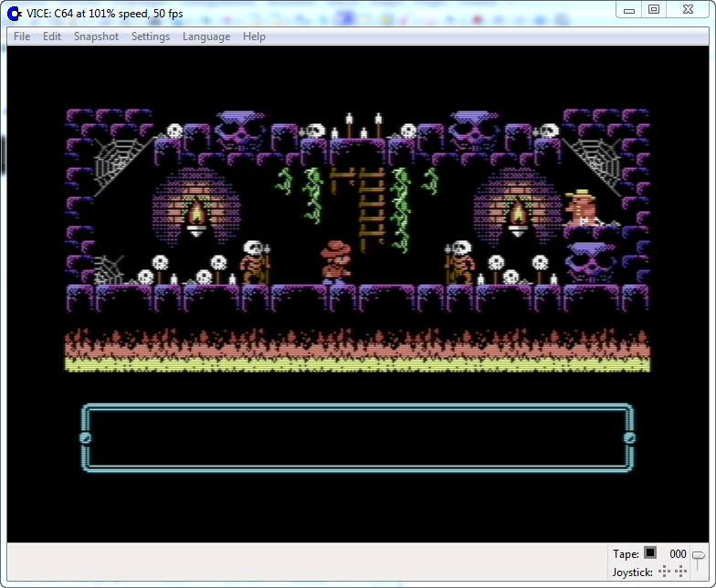716x588 pixels.
Task: Click the first joystick direction indicator
Action: coord(665,572)
